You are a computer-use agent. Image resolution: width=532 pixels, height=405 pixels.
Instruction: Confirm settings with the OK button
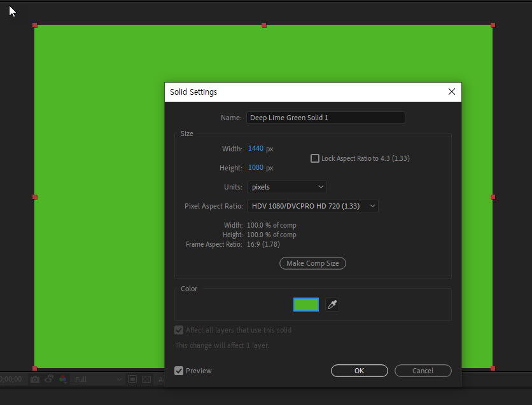click(359, 371)
